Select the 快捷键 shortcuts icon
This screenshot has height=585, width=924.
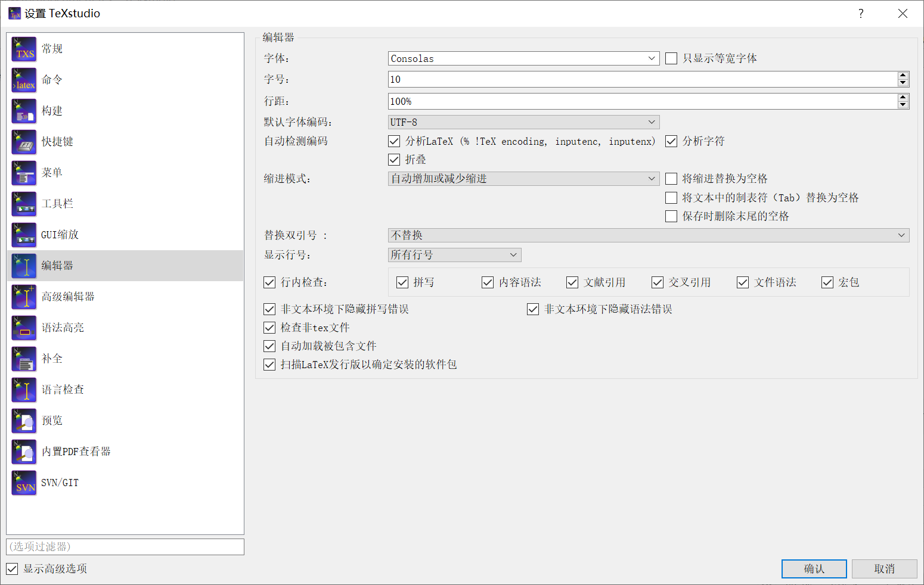24,142
